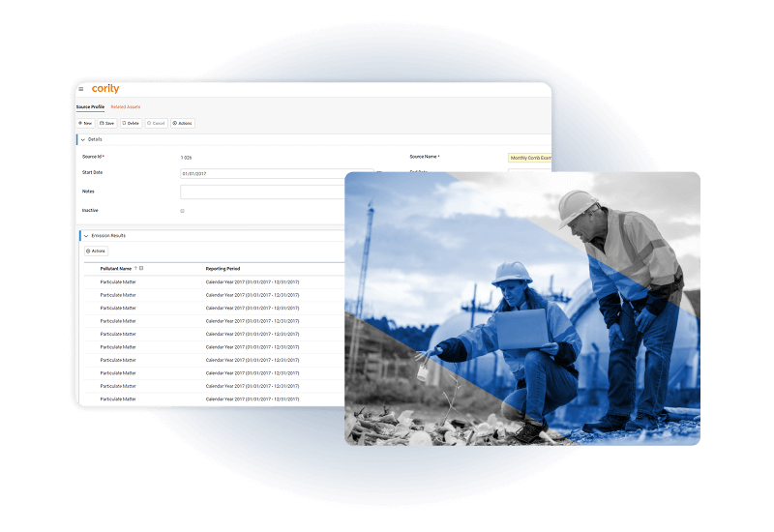Collapse the Details section
The height and width of the screenshot is (532, 774).
pos(82,139)
